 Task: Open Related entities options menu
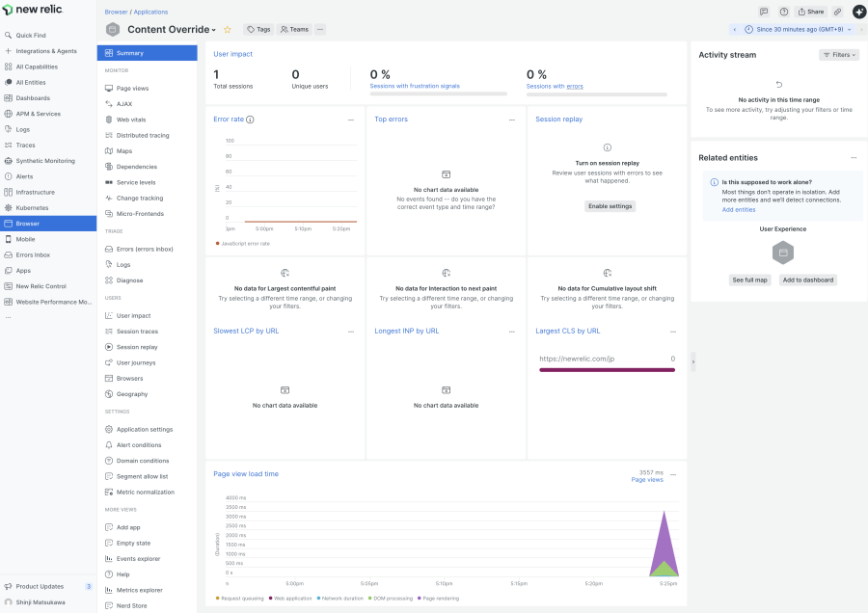tap(854, 158)
